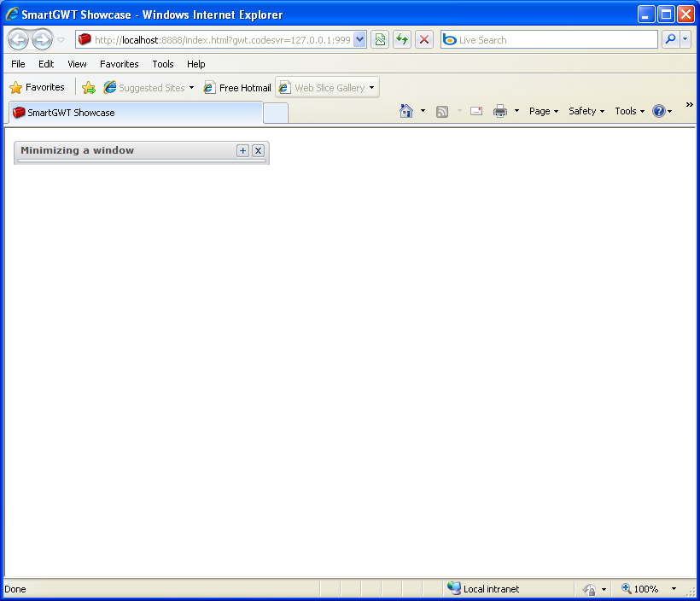This screenshot has width=700, height=601.
Task: Expand Web Slice Gallery dropdown arrow
Action: point(372,88)
